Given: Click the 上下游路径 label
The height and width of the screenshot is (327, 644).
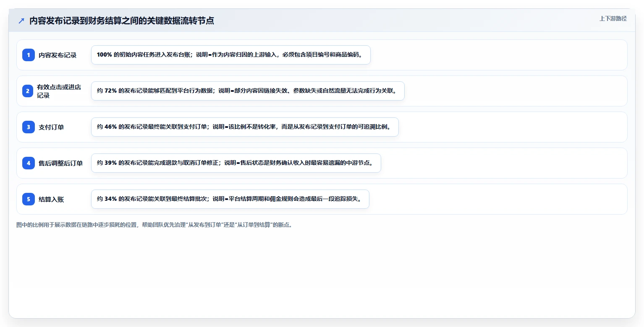Looking at the screenshot, I should pos(613,18).
